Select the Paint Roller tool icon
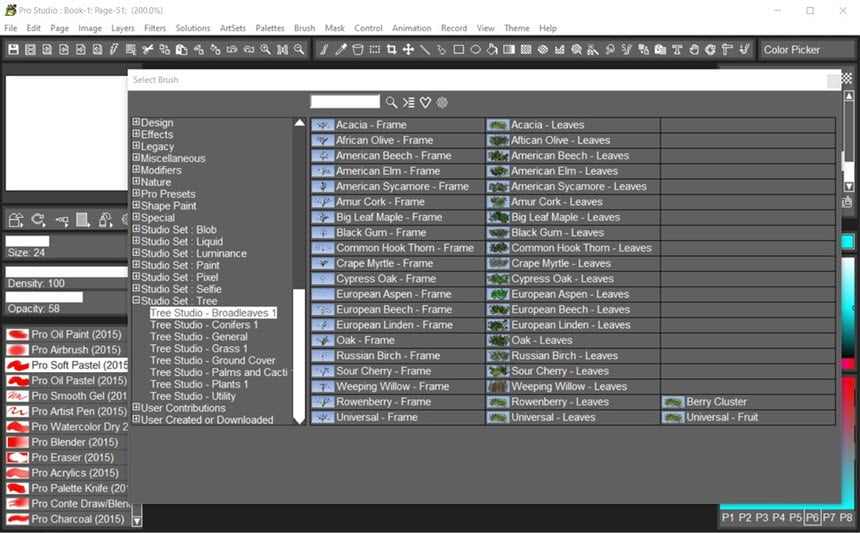860x533 pixels. tap(727, 49)
